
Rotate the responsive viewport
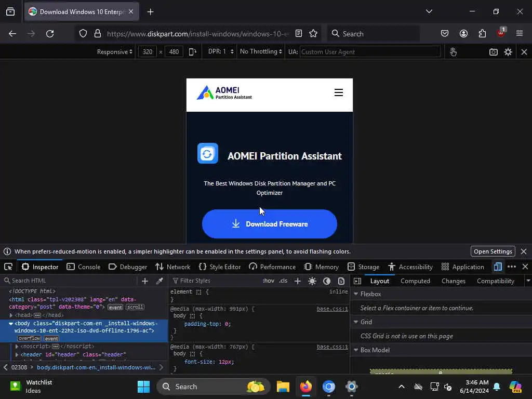click(x=192, y=52)
